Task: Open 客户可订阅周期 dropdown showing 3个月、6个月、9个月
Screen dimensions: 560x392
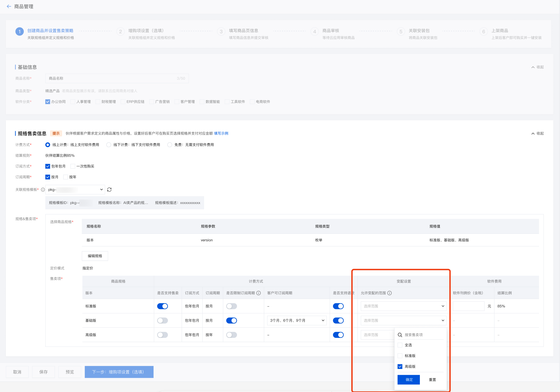Action: tap(297, 321)
